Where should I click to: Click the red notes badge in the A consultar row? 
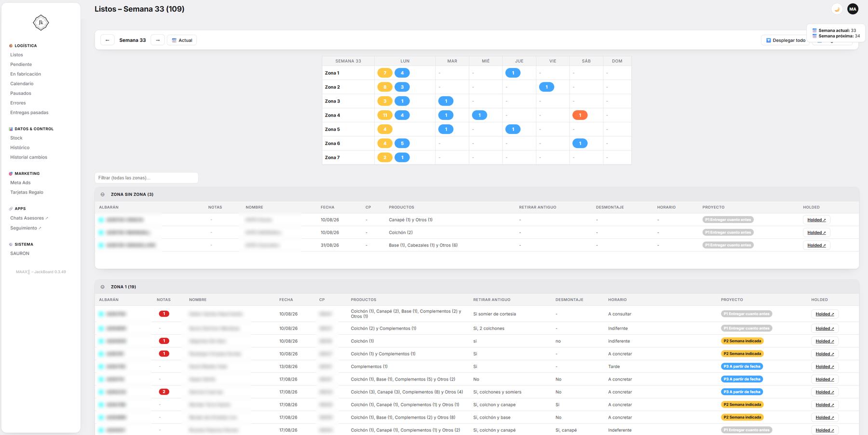click(164, 314)
